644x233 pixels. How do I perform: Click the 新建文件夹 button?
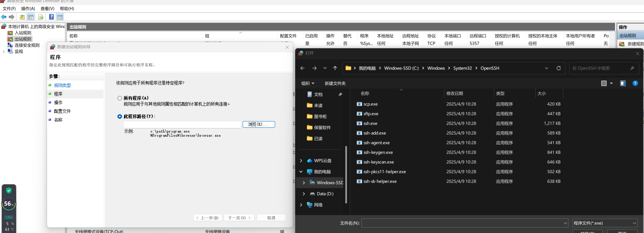coord(335,83)
